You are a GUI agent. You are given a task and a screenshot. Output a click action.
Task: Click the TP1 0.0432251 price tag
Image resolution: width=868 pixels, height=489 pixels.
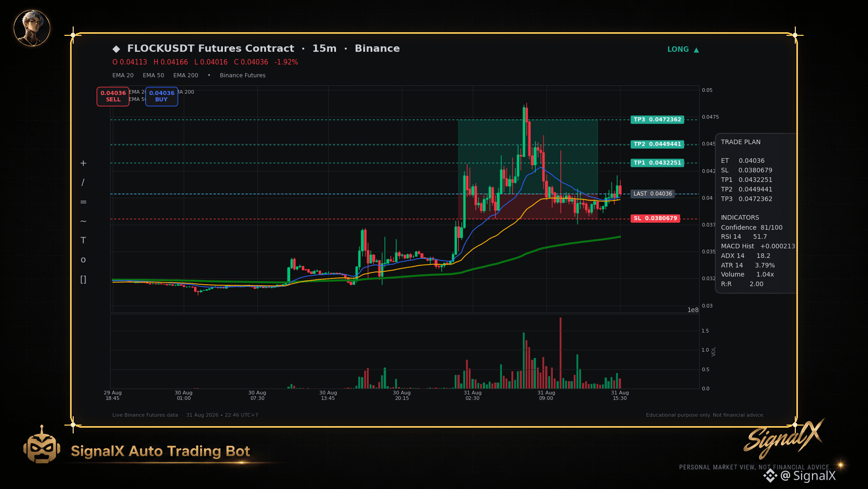(x=657, y=163)
